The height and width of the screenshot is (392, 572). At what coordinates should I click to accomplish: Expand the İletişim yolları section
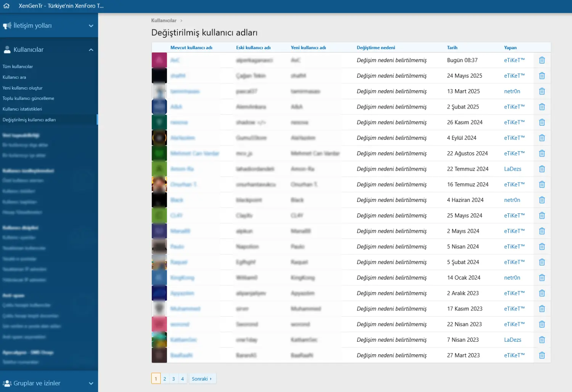(x=91, y=26)
